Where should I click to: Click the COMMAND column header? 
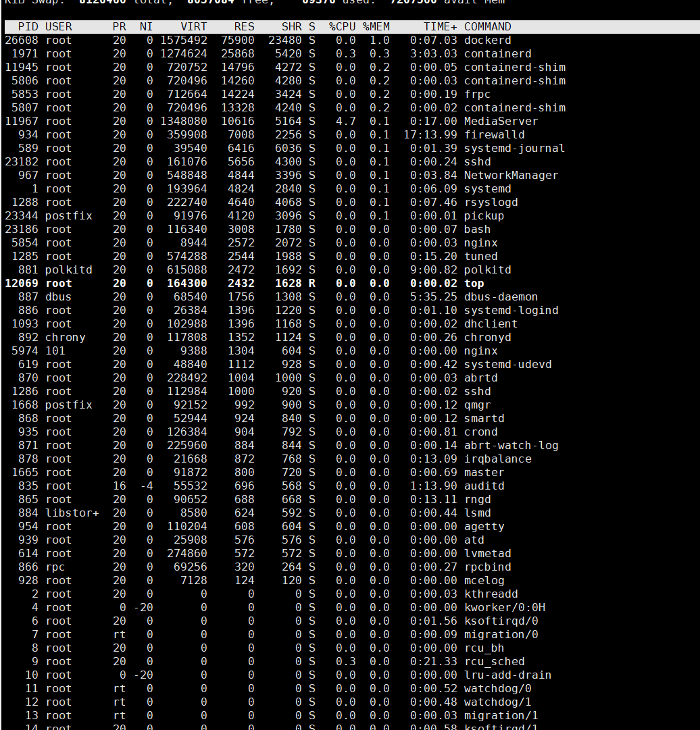click(487, 27)
